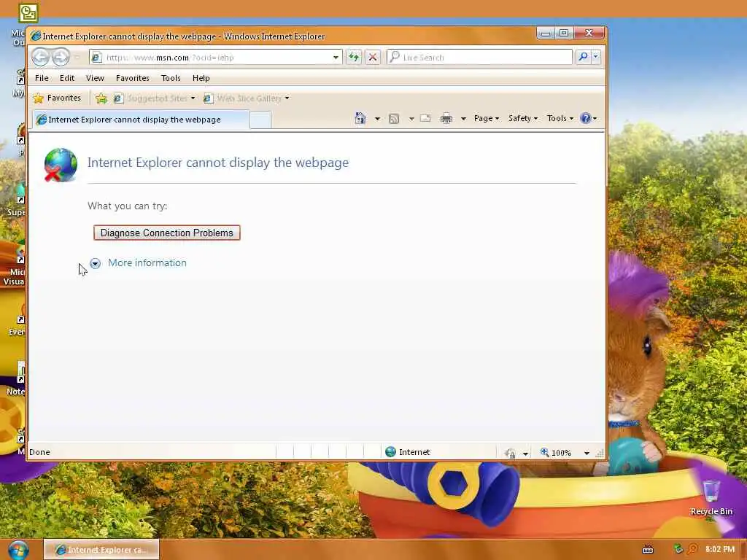Click the Back navigation arrow

pos(41,57)
